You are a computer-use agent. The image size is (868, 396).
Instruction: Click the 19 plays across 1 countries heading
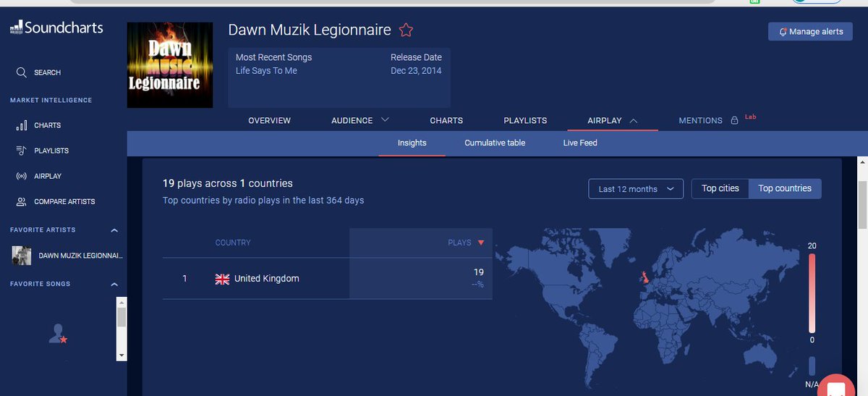(228, 183)
